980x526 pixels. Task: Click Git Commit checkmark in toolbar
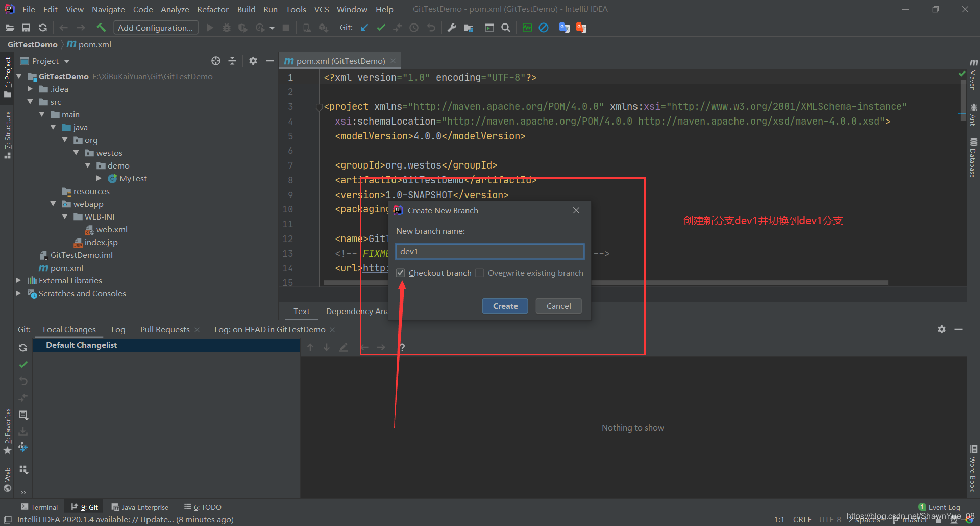tap(381, 28)
